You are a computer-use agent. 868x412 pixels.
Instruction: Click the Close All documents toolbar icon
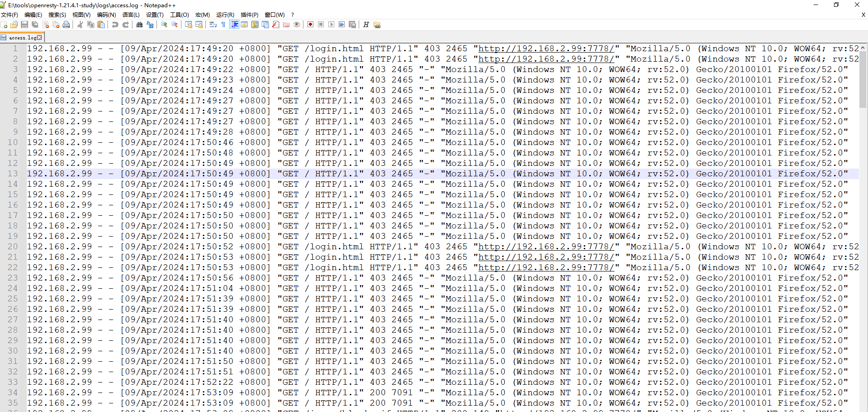(56, 24)
